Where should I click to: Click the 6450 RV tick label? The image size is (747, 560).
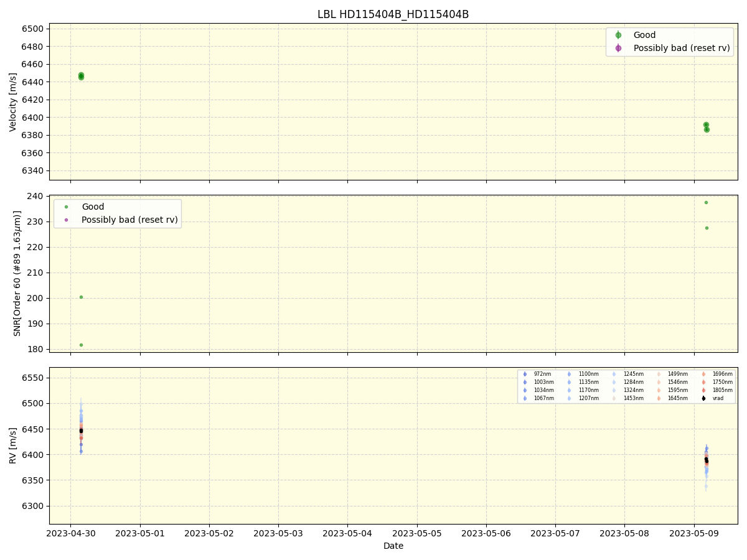[32, 429]
